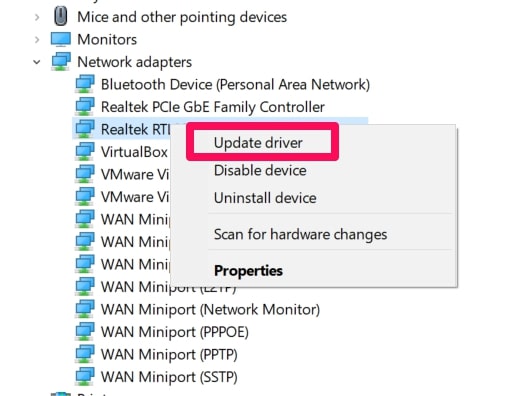
Task: Select Scan for hardware changes
Action: pos(300,234)
